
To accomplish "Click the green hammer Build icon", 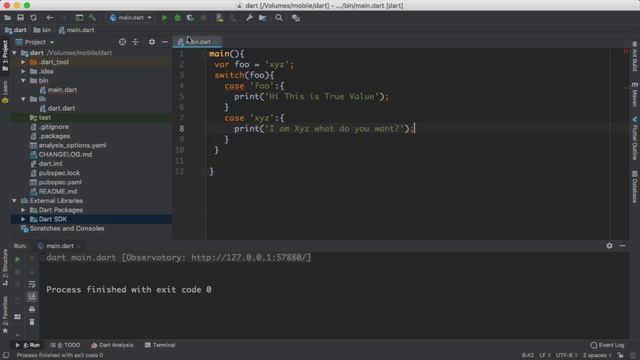I will coord(92,18).
